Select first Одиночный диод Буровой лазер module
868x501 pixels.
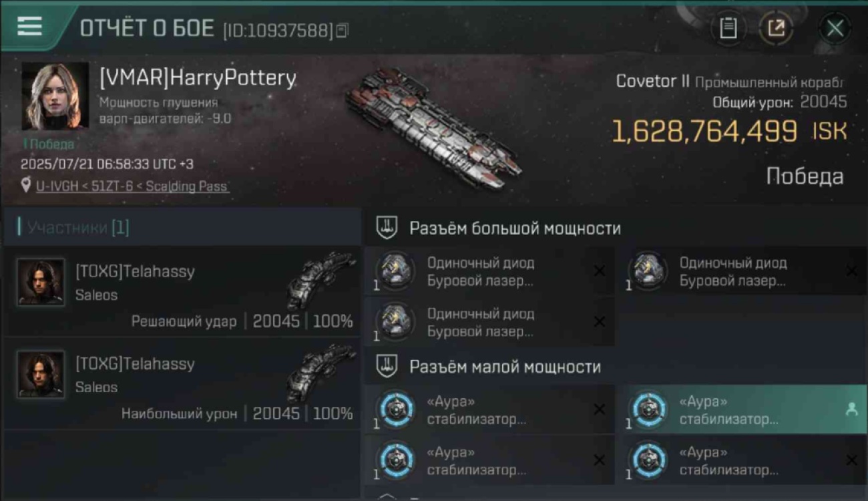(489, 272)
